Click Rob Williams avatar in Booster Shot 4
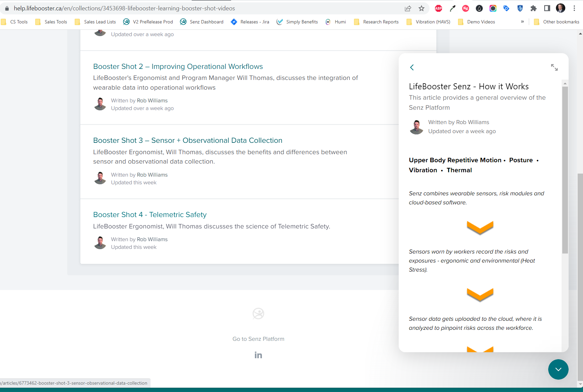 (x=100, y=243)
